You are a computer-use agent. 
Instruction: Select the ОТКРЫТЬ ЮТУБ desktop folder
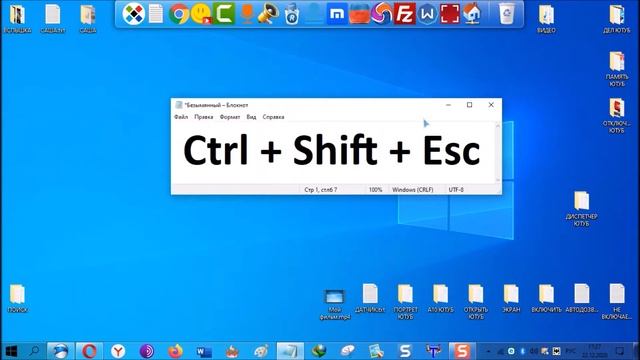476,301
